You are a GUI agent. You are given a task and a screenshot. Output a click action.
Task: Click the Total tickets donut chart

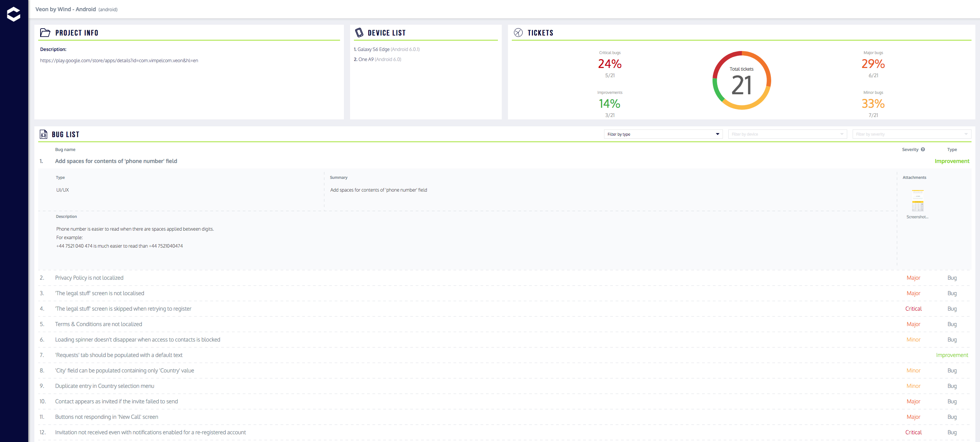click(x=741, y=80)
